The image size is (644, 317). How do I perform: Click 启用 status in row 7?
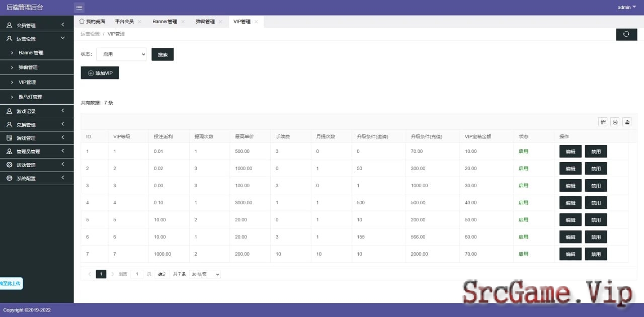(523, 254)
